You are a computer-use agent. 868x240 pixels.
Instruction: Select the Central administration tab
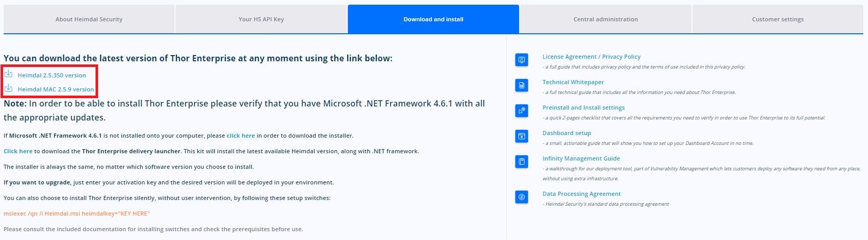(605, 19)
